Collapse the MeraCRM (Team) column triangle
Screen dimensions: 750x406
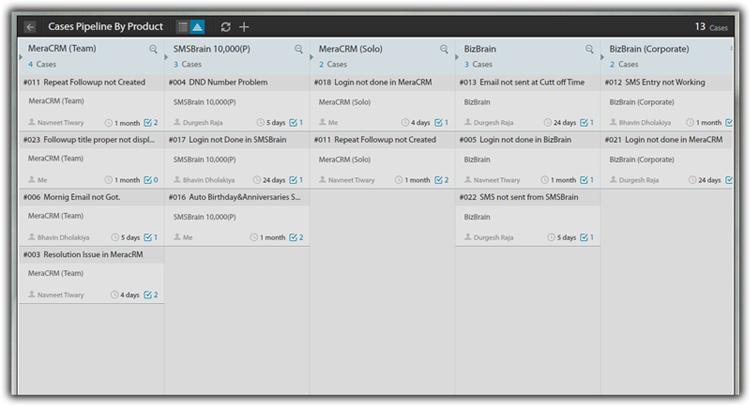[20, 56]
